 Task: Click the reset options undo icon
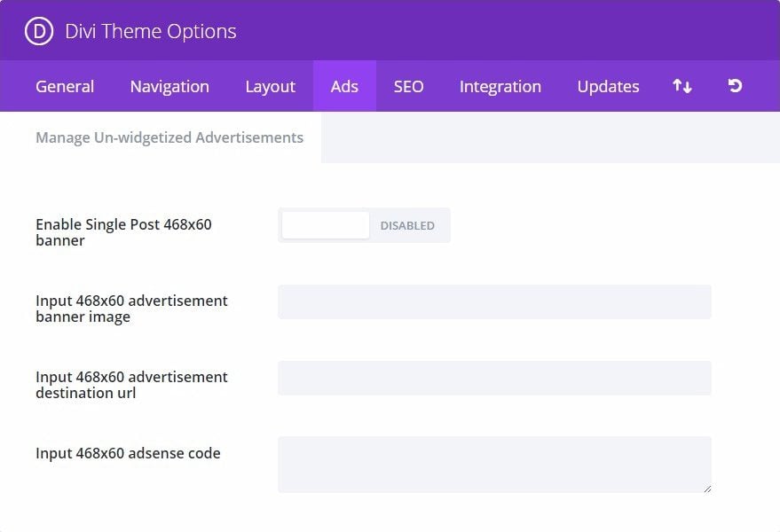[735, 86]
